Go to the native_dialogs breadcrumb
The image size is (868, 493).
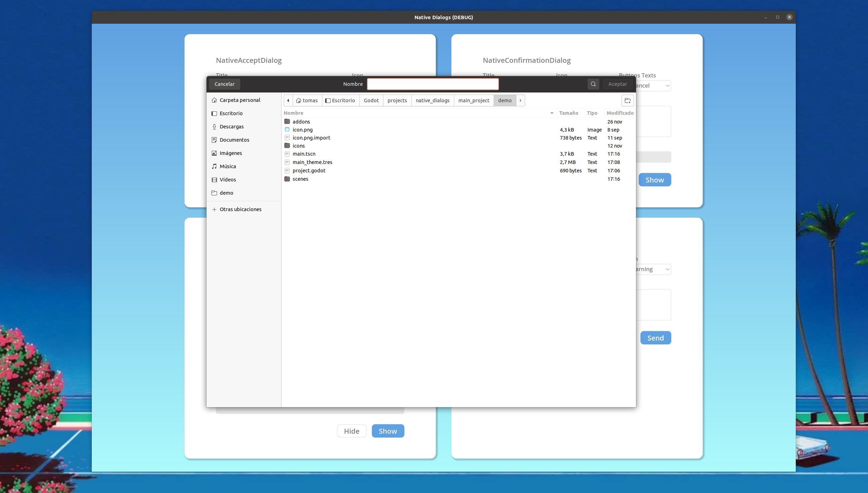point(432,100)
